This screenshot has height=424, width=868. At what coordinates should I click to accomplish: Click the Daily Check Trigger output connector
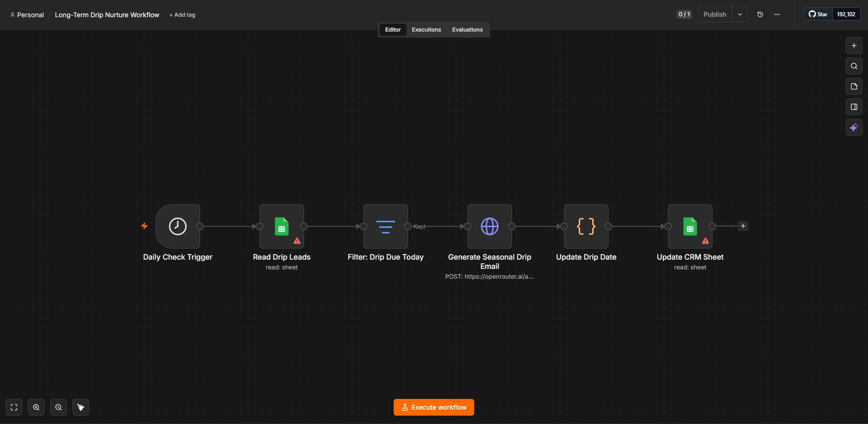pos(200,226)
